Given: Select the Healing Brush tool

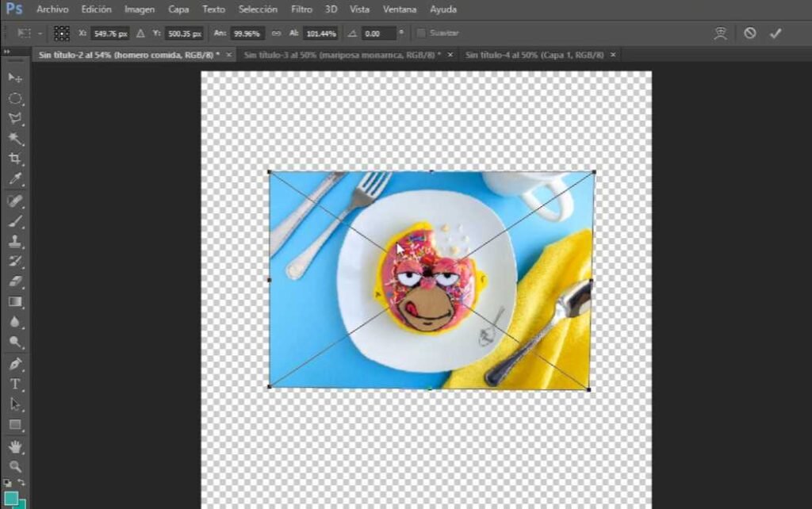Looking at the screenshot, I should tap(15, 201).
